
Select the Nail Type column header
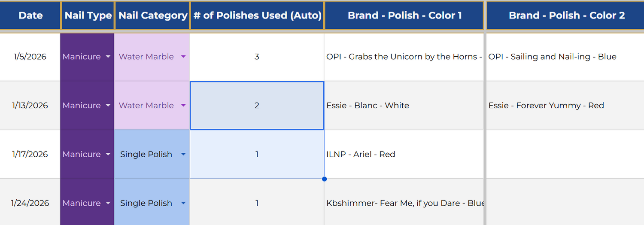[88, 15]
